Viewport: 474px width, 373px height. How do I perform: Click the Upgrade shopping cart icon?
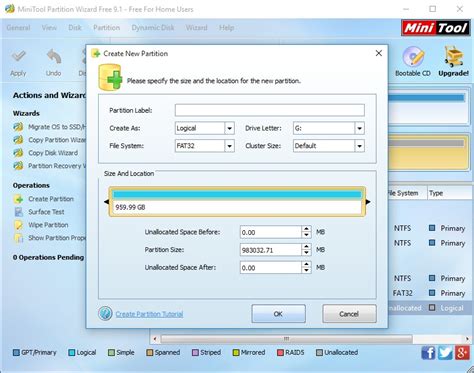pos(453,56)
